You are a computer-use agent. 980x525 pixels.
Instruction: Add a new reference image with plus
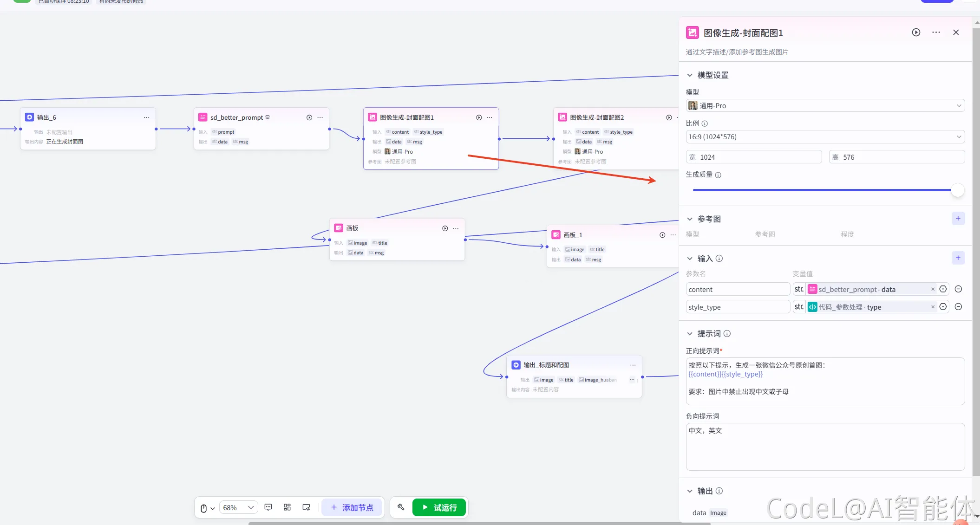tap(958, 219)
